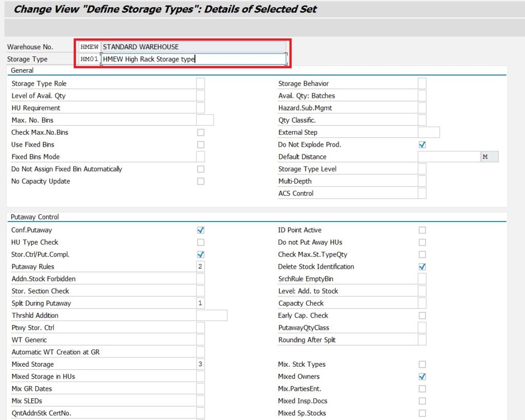Click the Max. No. Bins input field
Screen dimensions: 525x420
point(205,121)
